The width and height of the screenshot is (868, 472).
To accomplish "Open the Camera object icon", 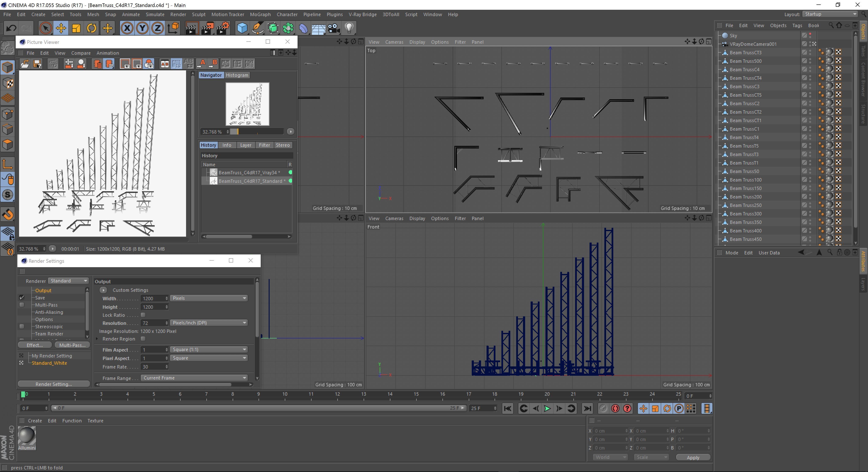I will click(x=334, y=28).
